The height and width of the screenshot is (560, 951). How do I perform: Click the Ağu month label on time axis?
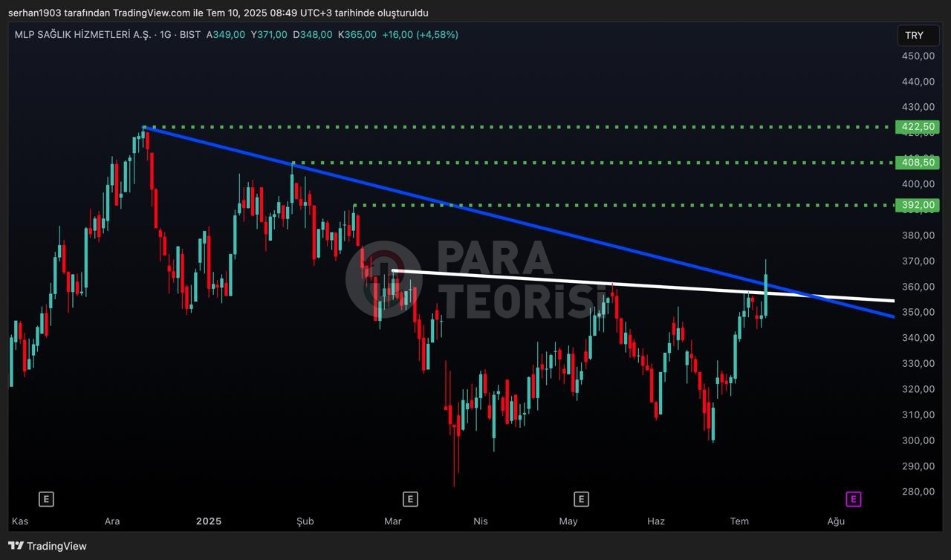click(836, 521)
